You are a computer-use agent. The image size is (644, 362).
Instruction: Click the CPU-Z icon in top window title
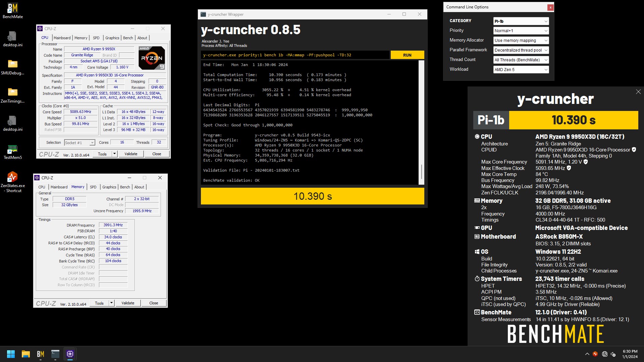click(x=40, y=29)
